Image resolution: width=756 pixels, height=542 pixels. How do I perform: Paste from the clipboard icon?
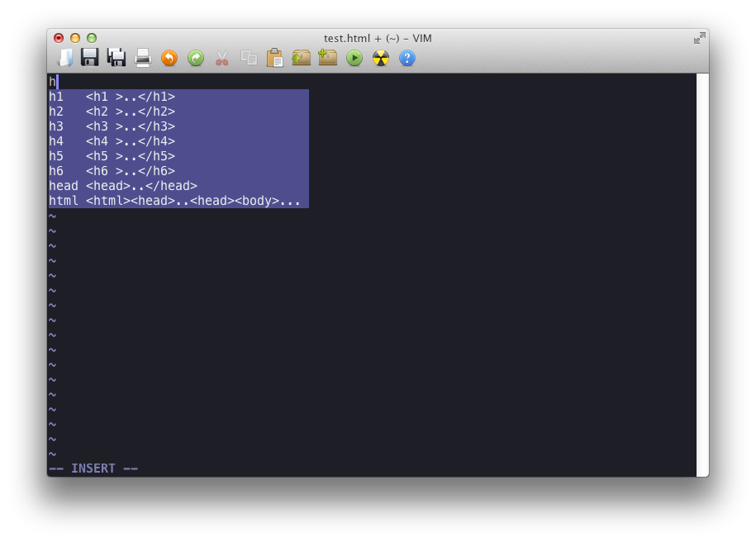coord(274,58)
